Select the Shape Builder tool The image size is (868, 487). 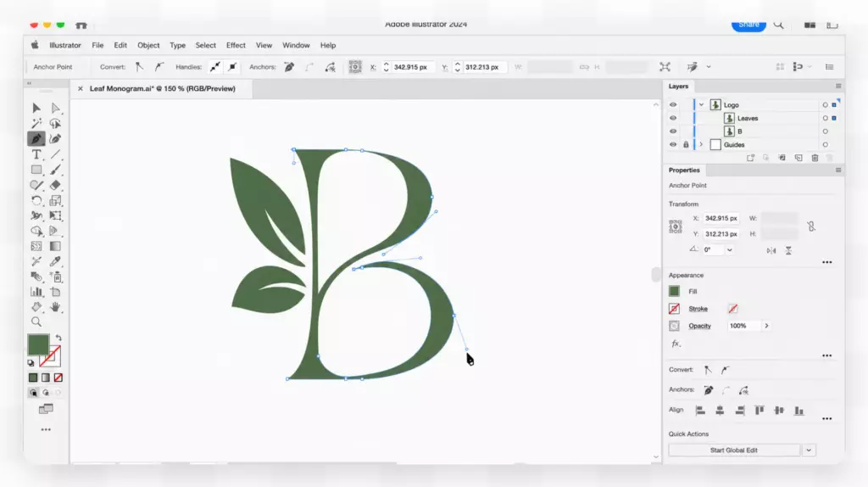click(36, 231)
